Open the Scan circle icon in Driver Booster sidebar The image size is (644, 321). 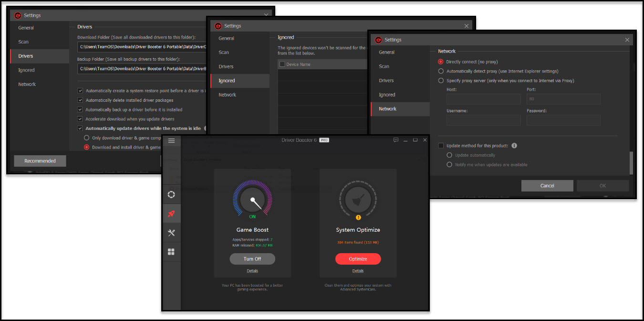tap(172, 194)
